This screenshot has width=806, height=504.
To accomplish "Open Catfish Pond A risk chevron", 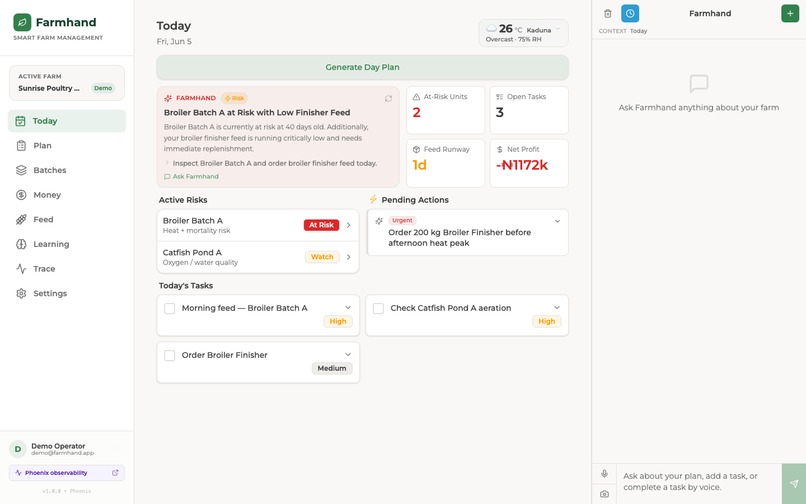I will (x=349, y=257).
